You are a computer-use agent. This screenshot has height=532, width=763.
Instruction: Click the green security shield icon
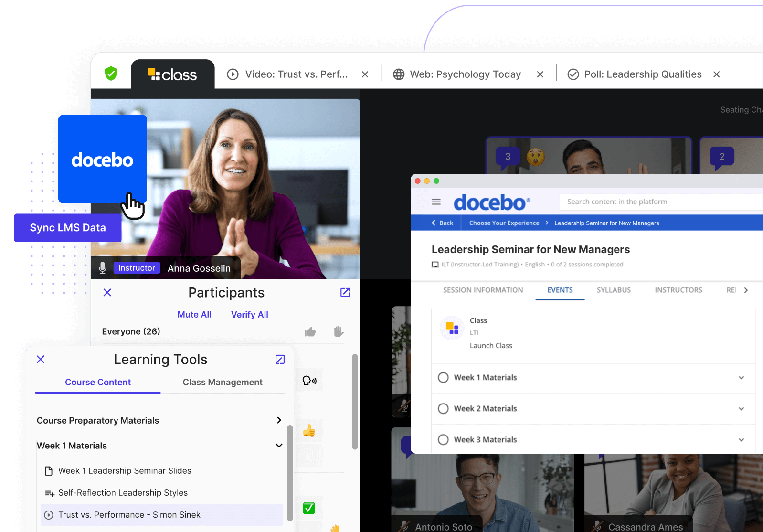tap(111, 74)
